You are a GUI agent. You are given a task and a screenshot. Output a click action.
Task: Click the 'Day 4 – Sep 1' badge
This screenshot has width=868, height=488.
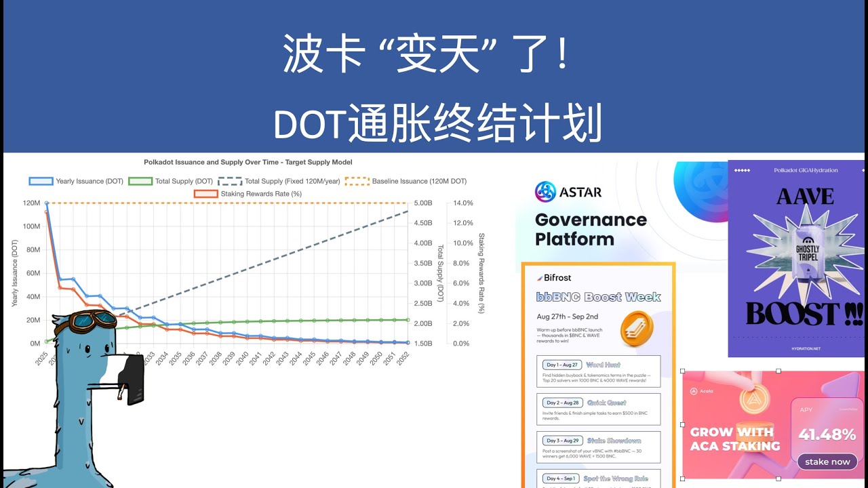point(561,479)
